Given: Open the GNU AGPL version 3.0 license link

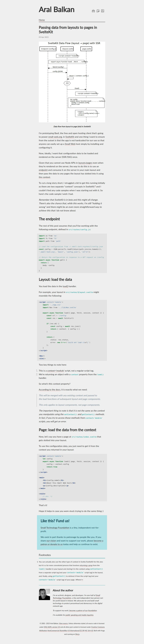Looking at the screenshot, I should point(52,627).
